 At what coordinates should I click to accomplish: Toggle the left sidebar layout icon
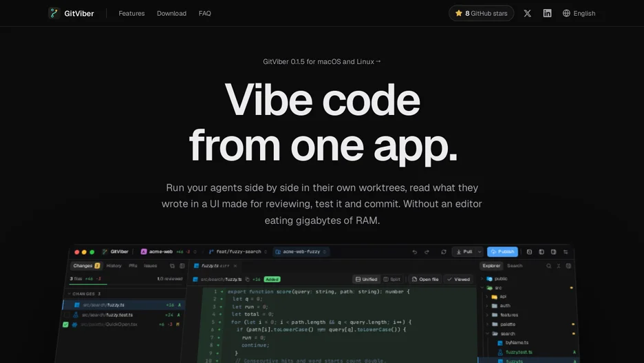click(x=541, y=252)
